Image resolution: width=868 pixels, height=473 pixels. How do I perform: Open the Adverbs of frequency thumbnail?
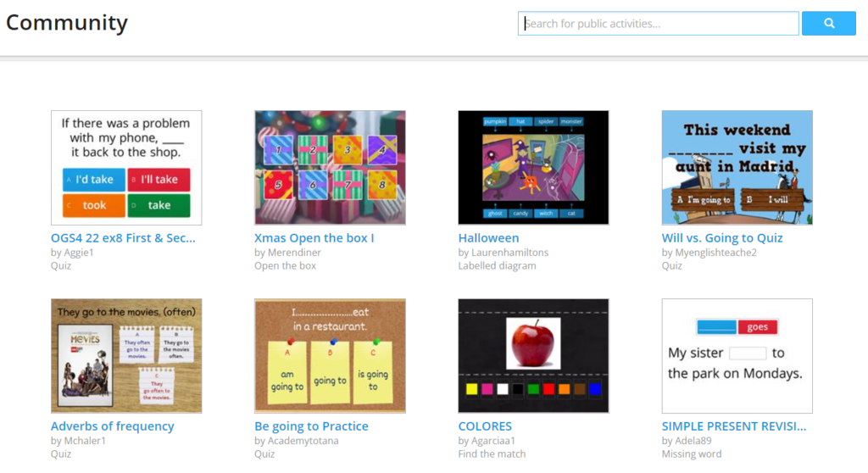point(126,355)
